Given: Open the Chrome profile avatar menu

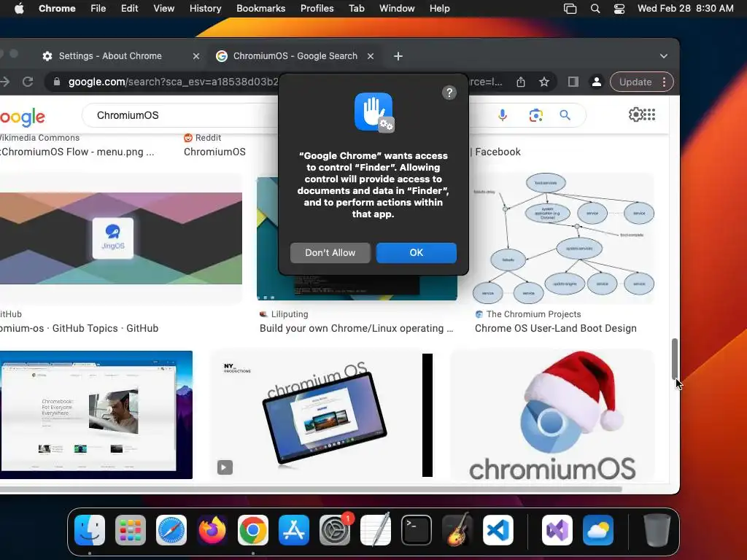Looking at the screenshot, I should 596,82.
